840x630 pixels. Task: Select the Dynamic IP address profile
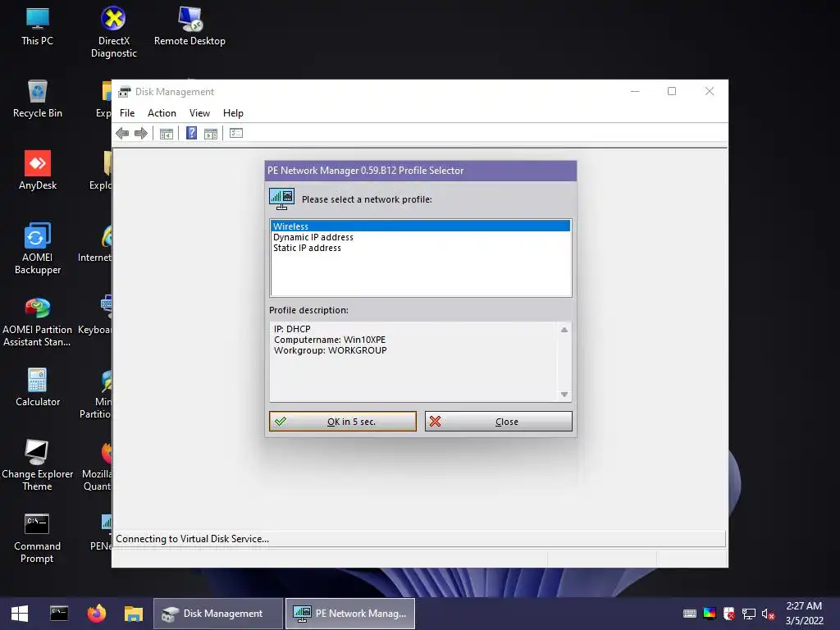point(421,237)
